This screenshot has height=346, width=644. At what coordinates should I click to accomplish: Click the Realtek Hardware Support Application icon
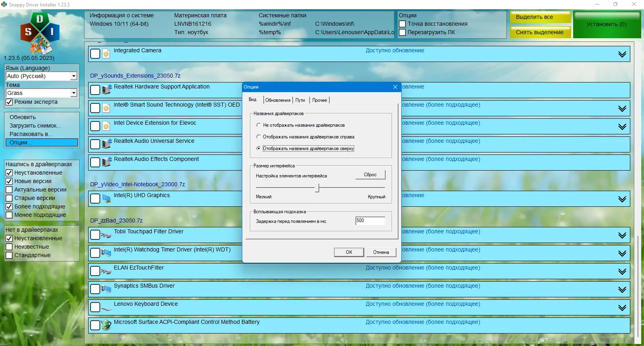(x=107, y=90)
